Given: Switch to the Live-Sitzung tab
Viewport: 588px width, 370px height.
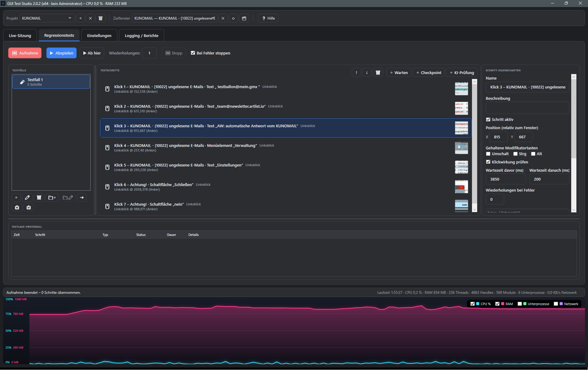Looking at the screenshot, I should (x=20, y=36).
